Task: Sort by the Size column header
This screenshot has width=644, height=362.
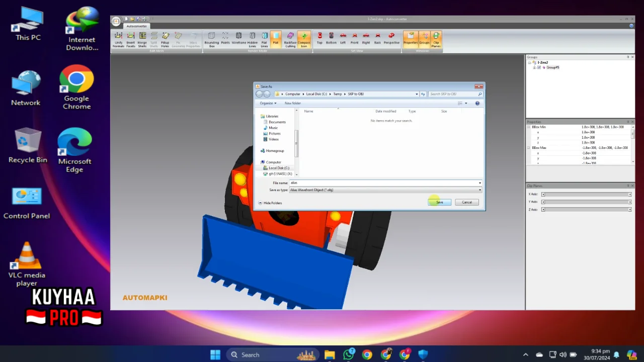Action: click(x=444, y=111)
